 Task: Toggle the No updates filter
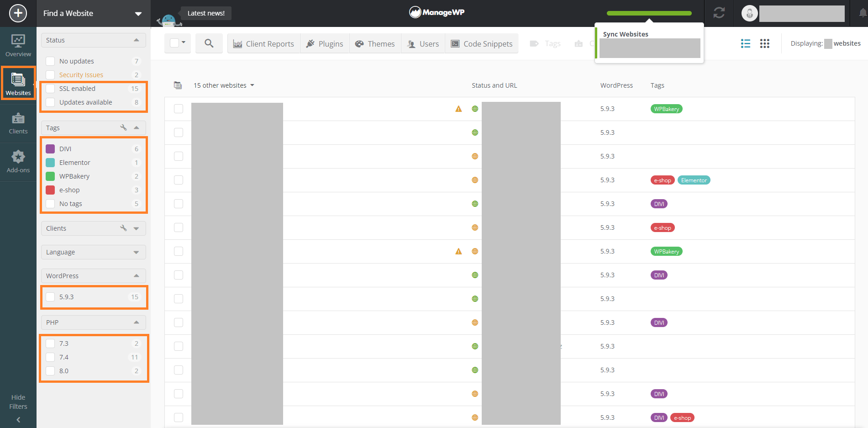(50, 61)
